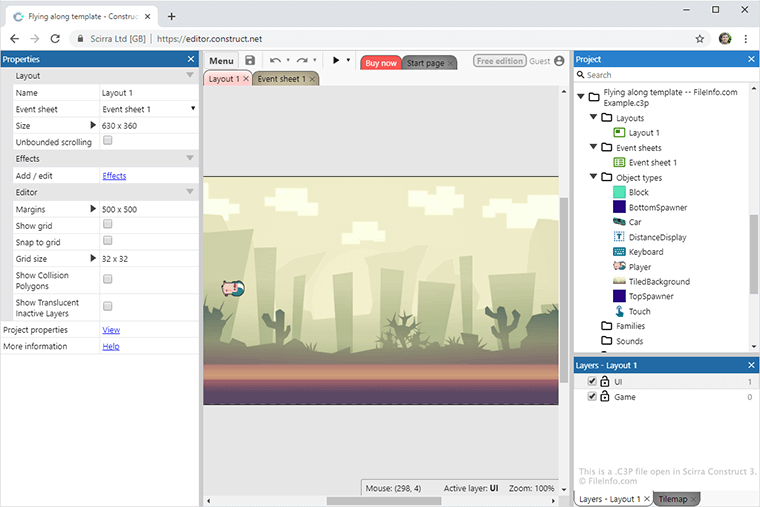Expand the Margins property arrow
The height and width of the screenshot is (507, 760).
pos(94,209)
